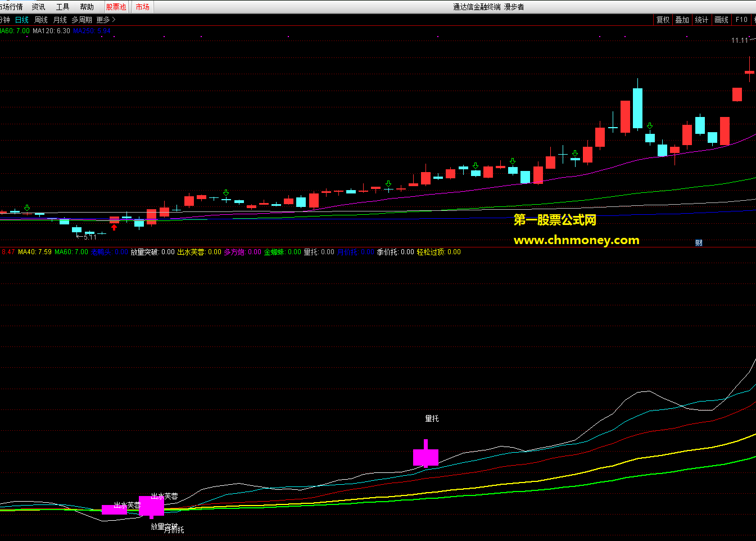This screenshot has width=756, height=541.
Task: Click the 月价托 indicator label
Action: click(356, 252)
